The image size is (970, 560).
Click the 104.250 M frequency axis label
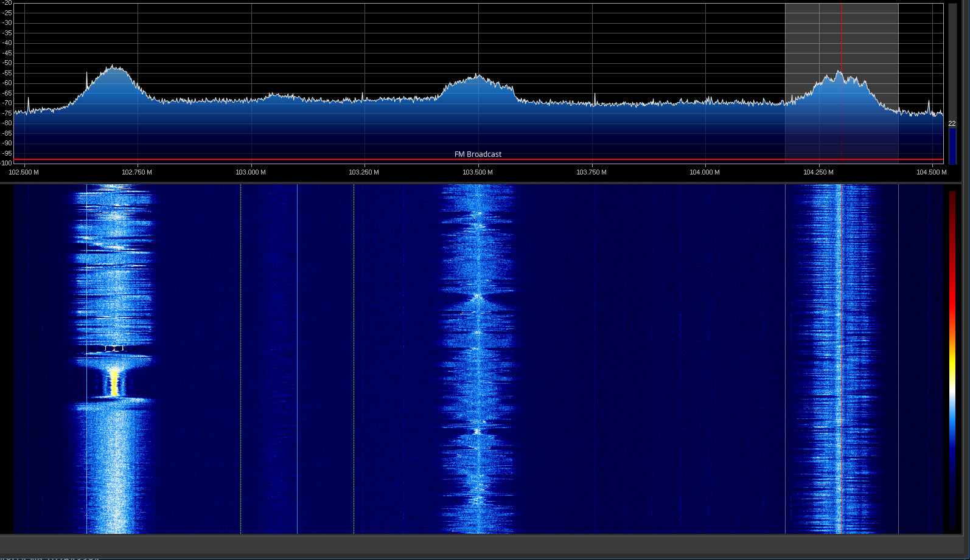pos(818,172)
